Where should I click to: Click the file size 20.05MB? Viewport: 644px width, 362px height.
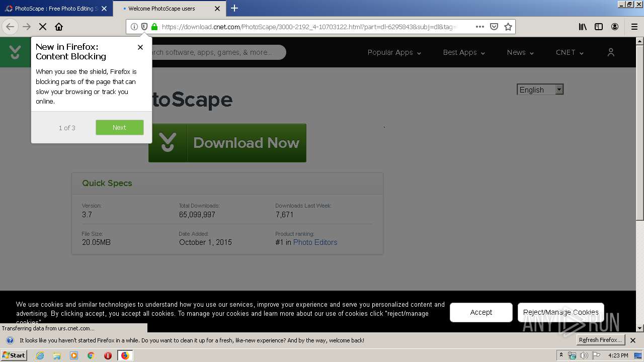(x=96, y=242)
